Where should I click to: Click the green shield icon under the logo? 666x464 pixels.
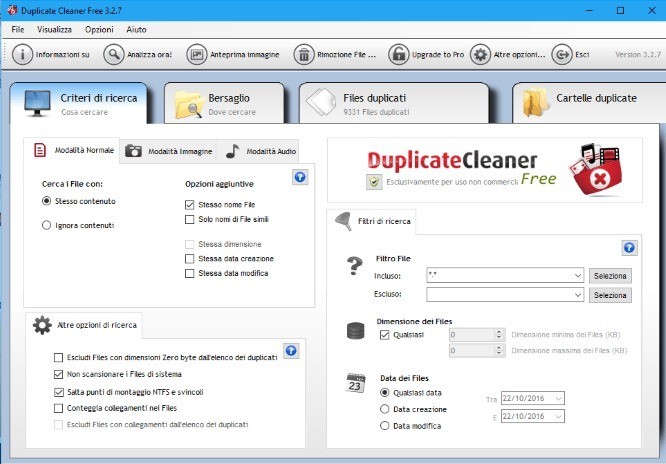tap(374, 182)
